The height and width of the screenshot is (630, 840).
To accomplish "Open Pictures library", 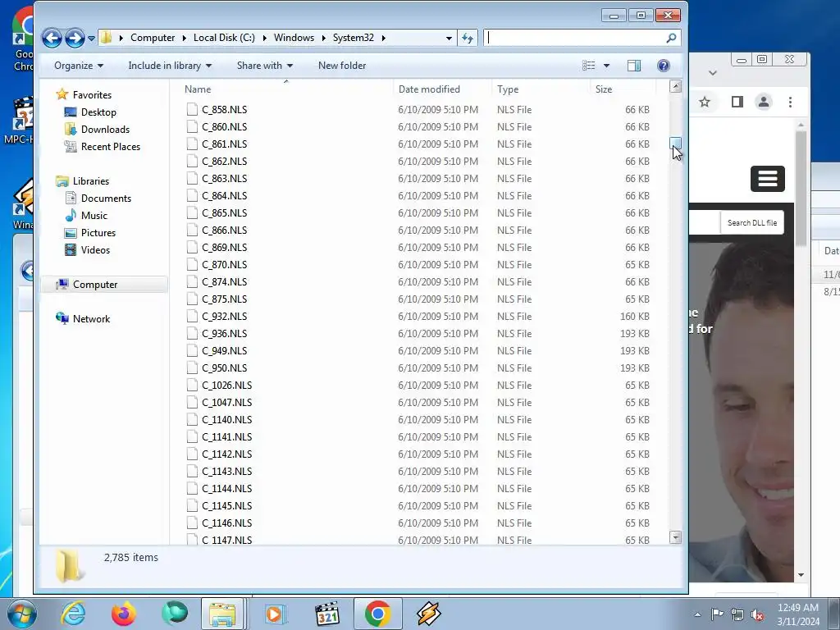I will (98, 232).
